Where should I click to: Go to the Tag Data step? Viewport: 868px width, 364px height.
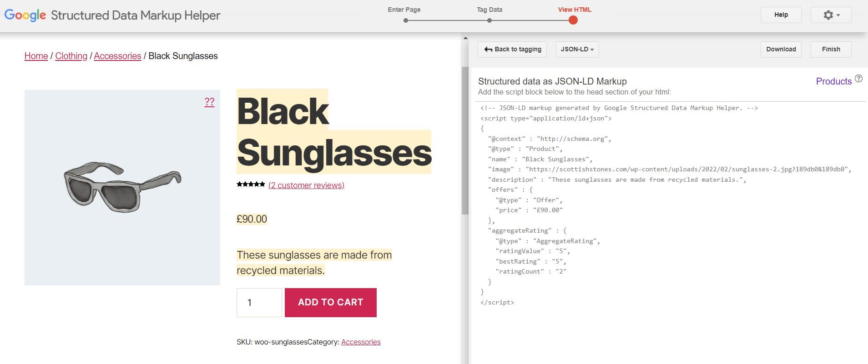coord(490,10)
